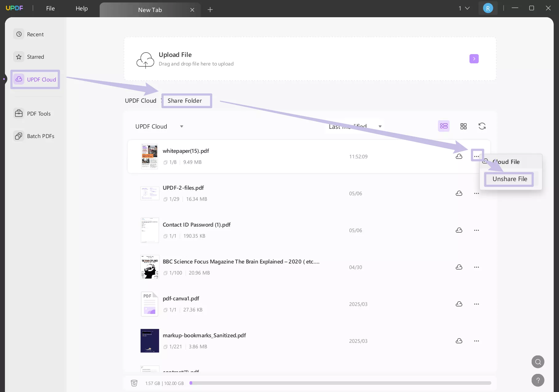Open the help question mark button
The height and width of the screenshot is (392, 559).
tap(538, 380)
